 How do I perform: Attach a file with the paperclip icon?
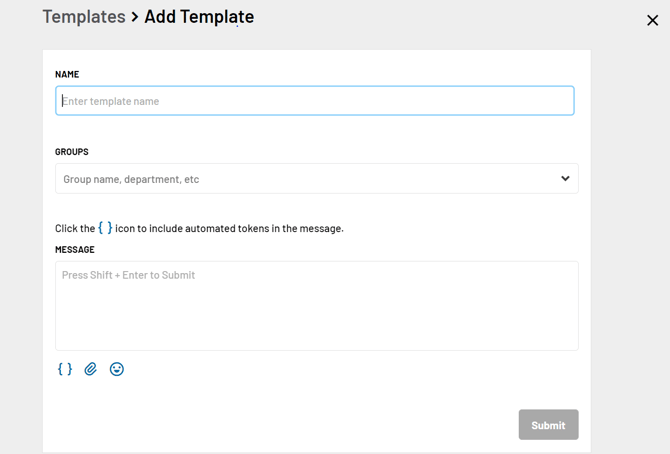point(91,369)
